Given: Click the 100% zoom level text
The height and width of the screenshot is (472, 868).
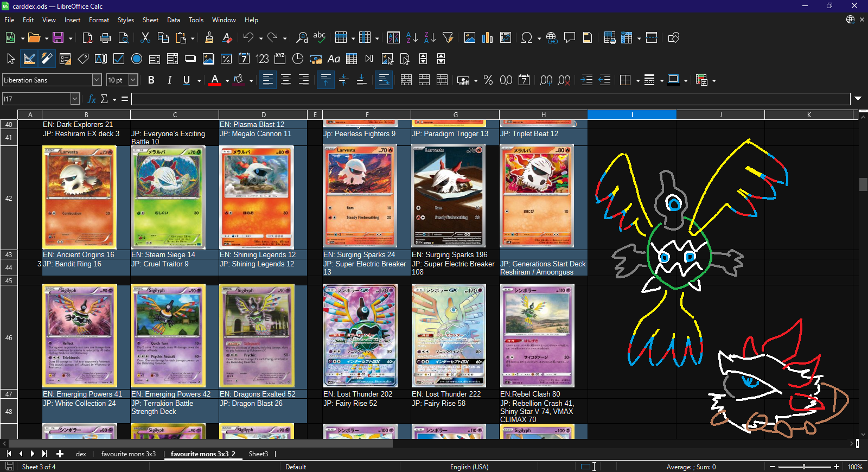Looking at the screenshot, I should [855, 467].
